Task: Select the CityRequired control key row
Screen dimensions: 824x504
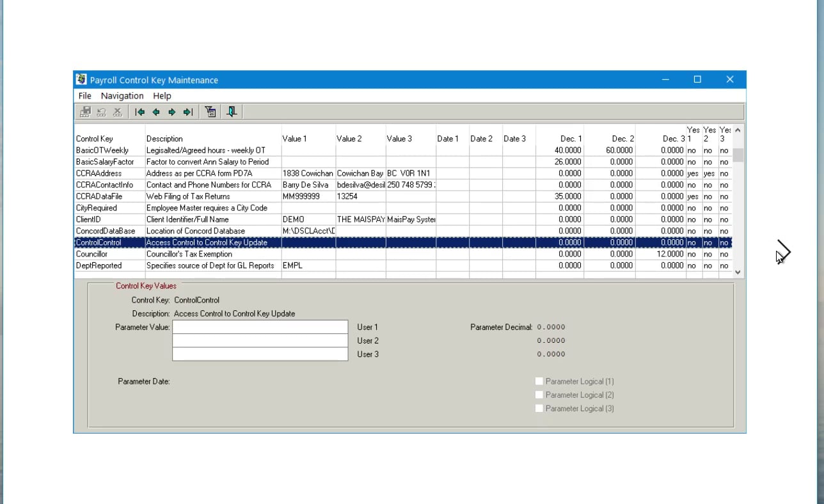Action: 403,208
